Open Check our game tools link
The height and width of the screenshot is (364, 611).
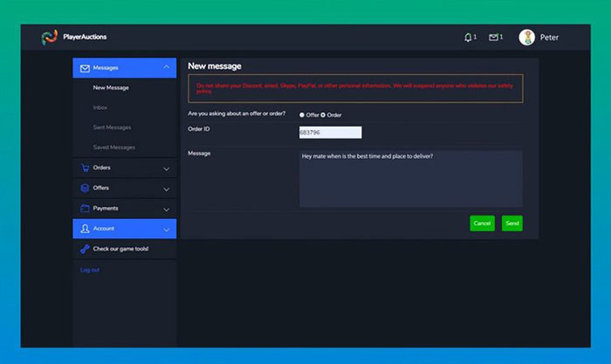[x=120, y=249]
